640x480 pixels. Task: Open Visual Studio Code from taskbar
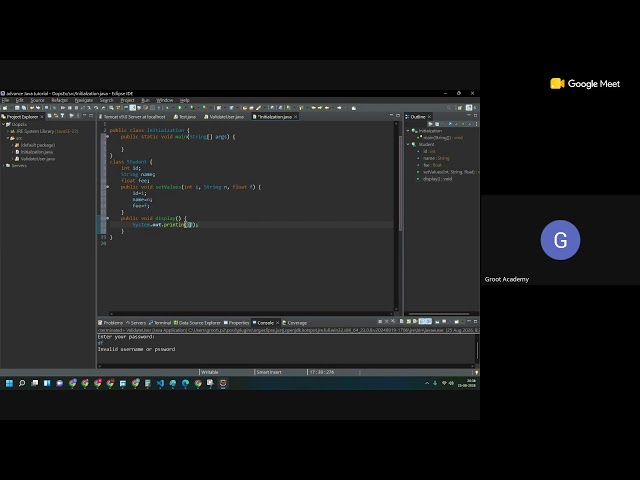[160, 383]
